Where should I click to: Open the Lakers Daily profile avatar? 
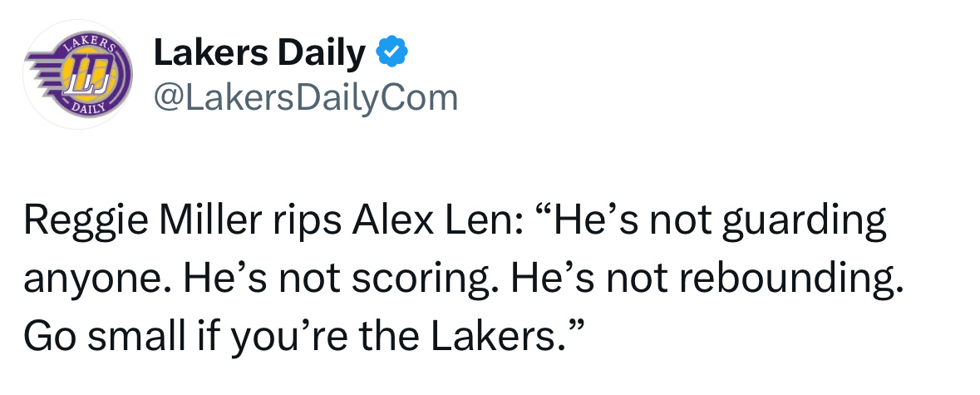click(x=77, y=74)
